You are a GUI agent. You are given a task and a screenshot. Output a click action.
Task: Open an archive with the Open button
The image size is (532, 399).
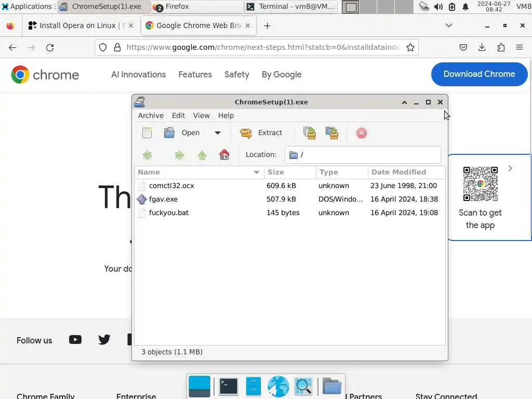pos(182,133)
